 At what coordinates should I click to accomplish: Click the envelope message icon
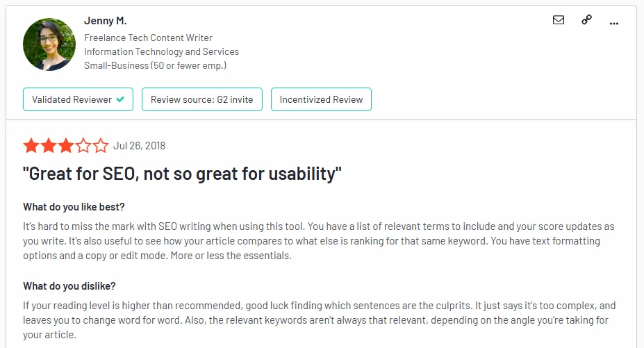[x=559, y=20]
